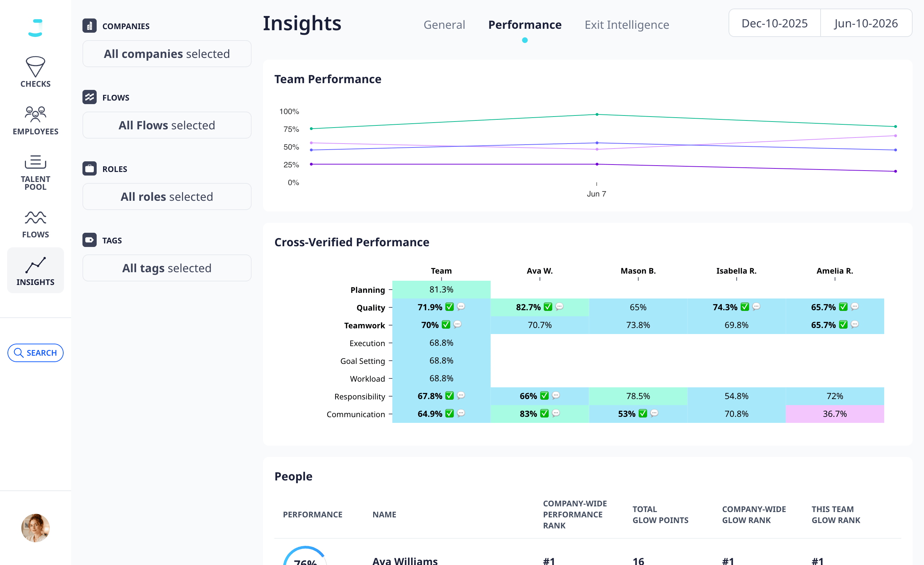This screenshot has width=924, height=565.
Task: Click verified checkmark on Ava W. Communication 83%
Action: [544, 414]
